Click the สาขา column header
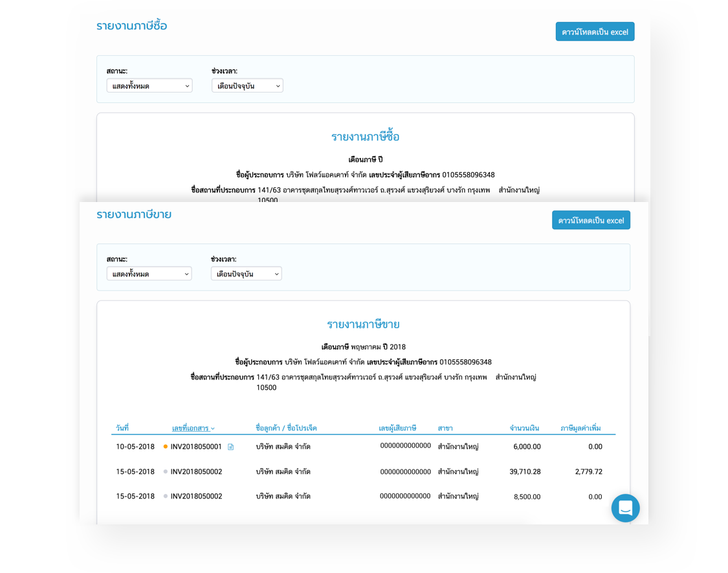The width and height of the screenshot is (728, 573). pyautogui.click(x=445, y=428)
